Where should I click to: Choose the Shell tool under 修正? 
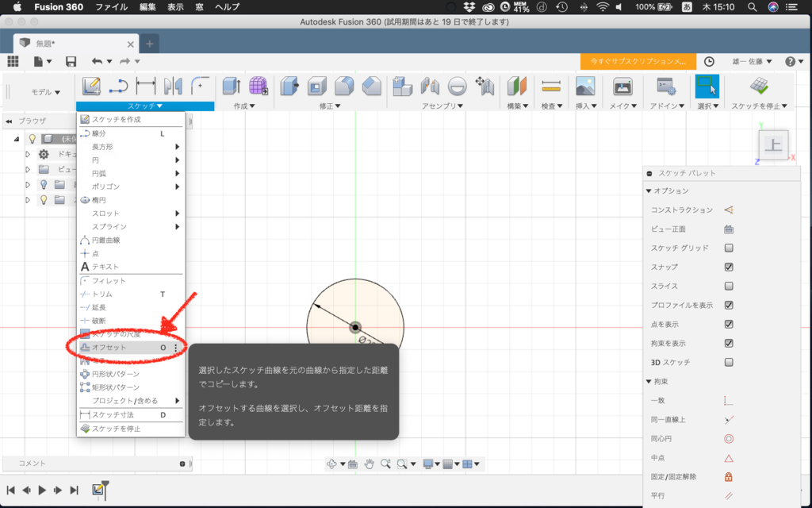point(317,86)
